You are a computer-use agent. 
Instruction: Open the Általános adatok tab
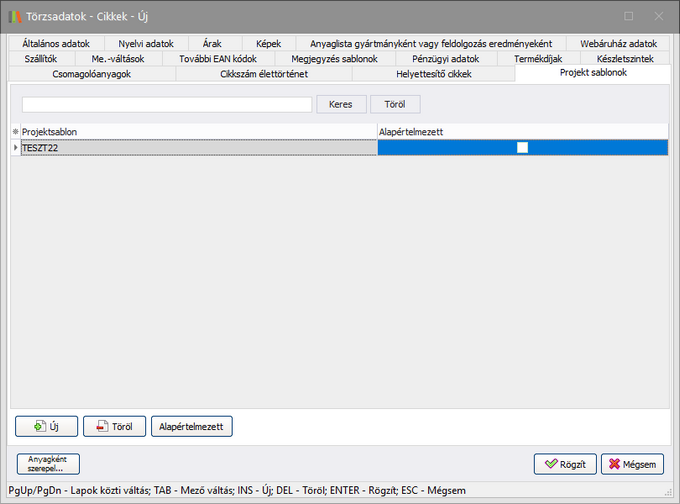[x=54, y=44]
